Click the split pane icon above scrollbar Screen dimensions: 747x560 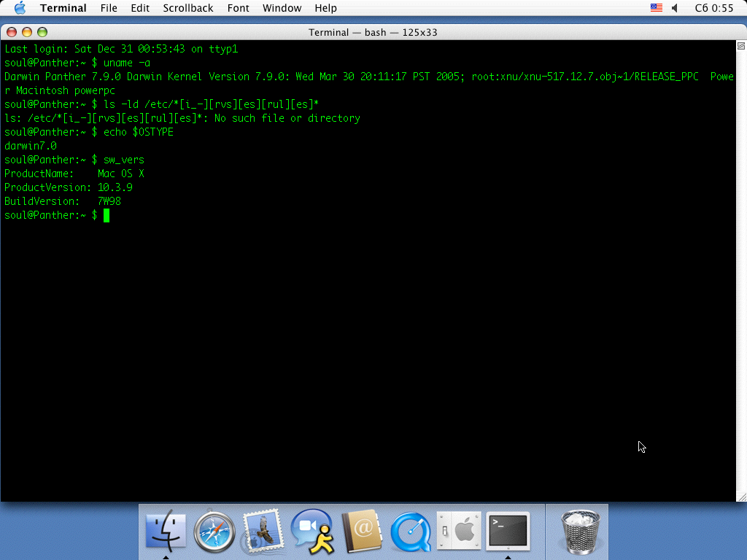pyautogui.click(x=741, y=46)
